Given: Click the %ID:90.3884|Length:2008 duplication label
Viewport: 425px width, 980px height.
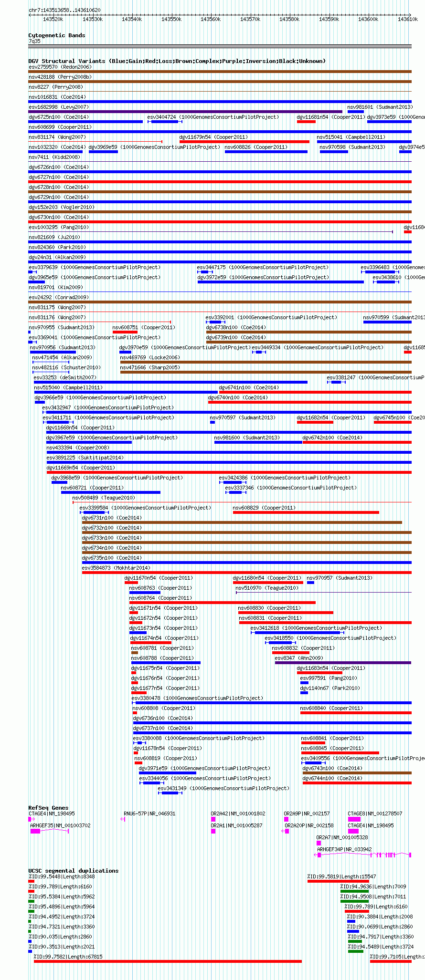Looking at the screenshot, I should pyautogui.click(x=380, y=917).
